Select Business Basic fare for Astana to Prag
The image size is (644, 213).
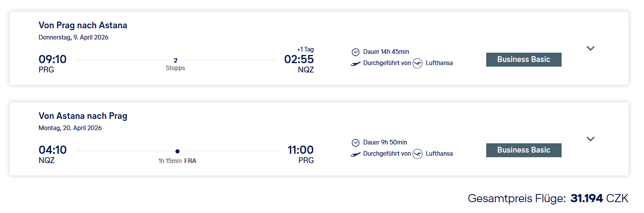pyautogui.click(x=523, y=150)
